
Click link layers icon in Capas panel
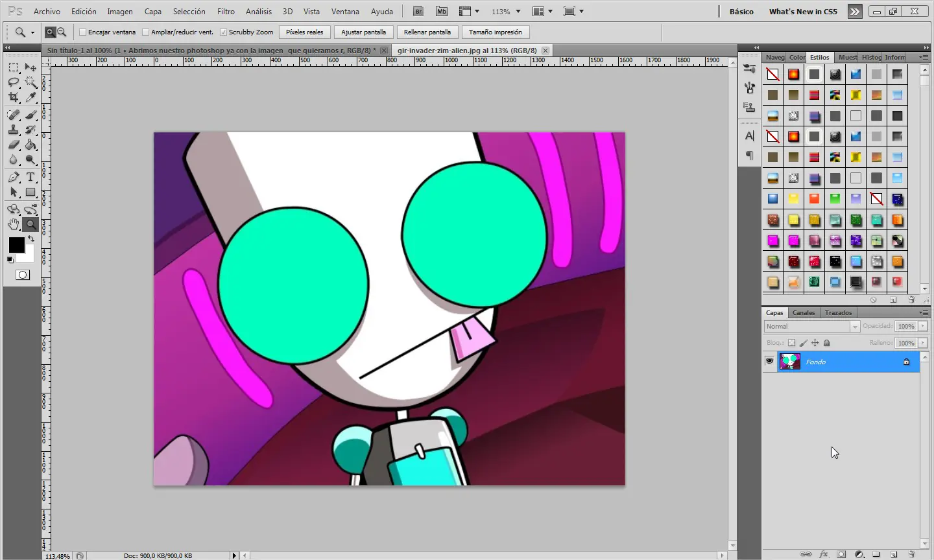806,554
